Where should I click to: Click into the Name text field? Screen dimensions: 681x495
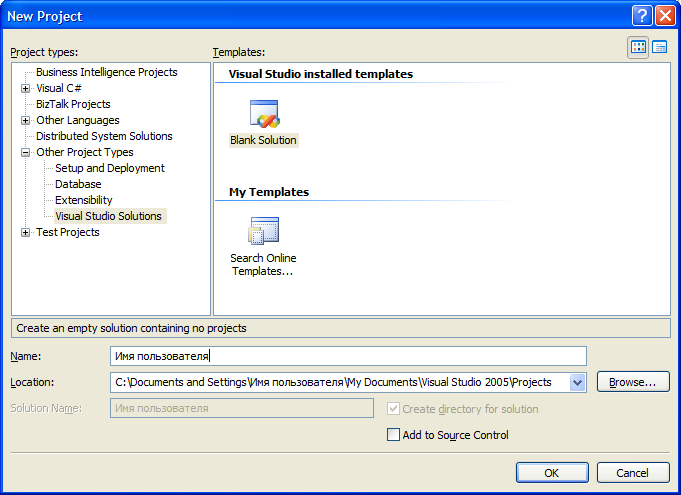[348, 356]
